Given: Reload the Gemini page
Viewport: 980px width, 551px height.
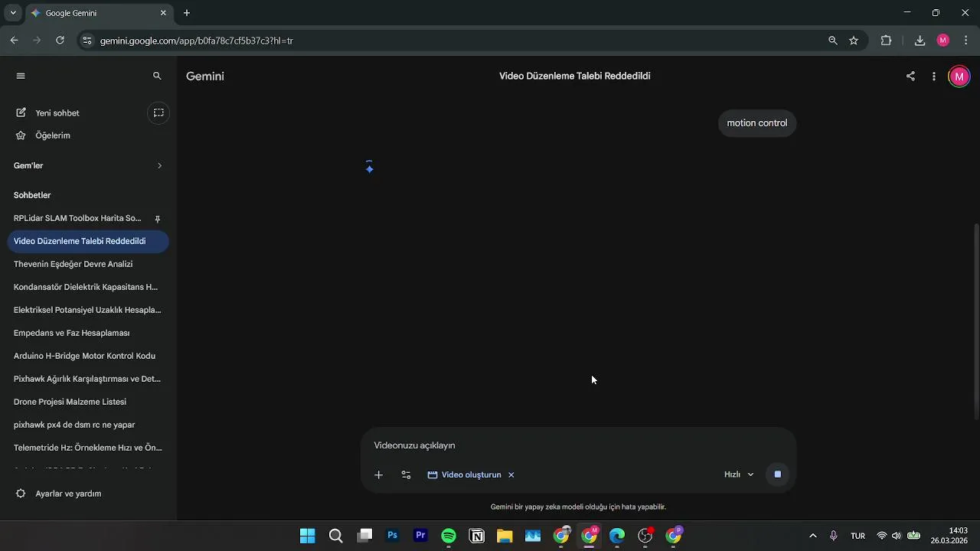Looking at the screenshot, I should coord(60,41).
